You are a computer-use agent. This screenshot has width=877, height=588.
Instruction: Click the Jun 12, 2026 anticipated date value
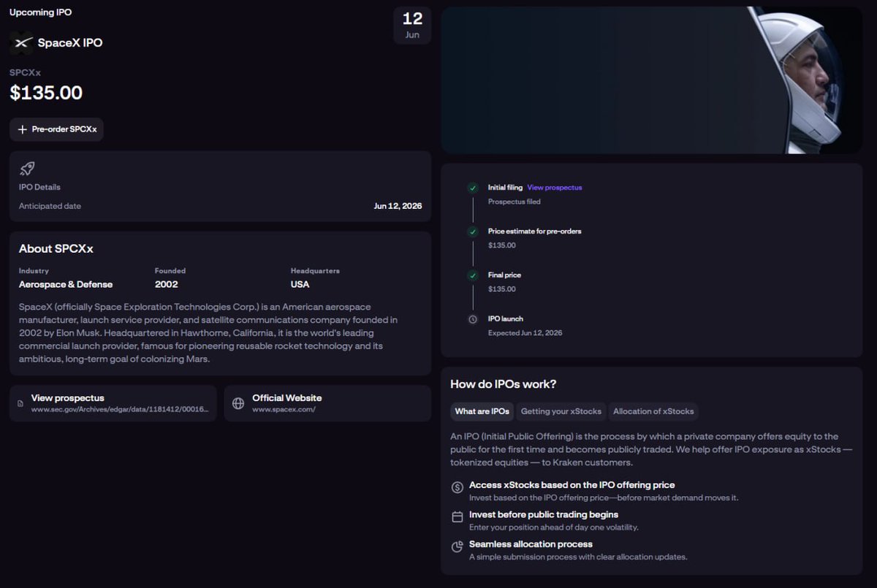(398, 206)
